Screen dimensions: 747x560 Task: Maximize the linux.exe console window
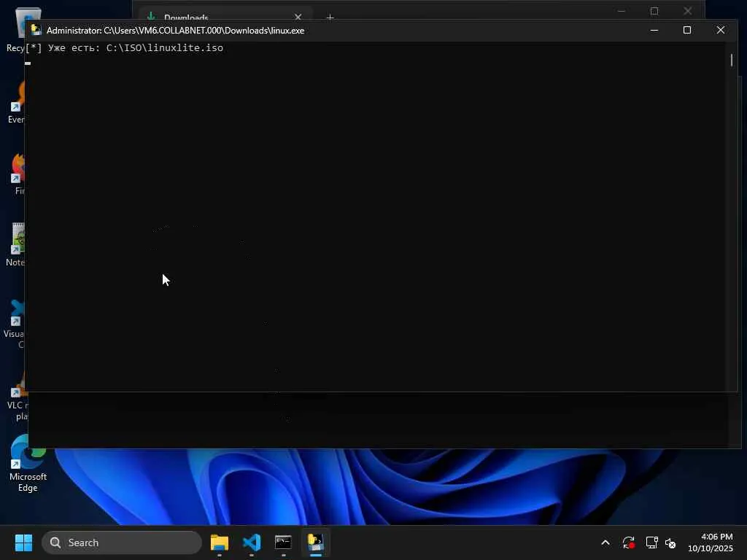point(687,30)
